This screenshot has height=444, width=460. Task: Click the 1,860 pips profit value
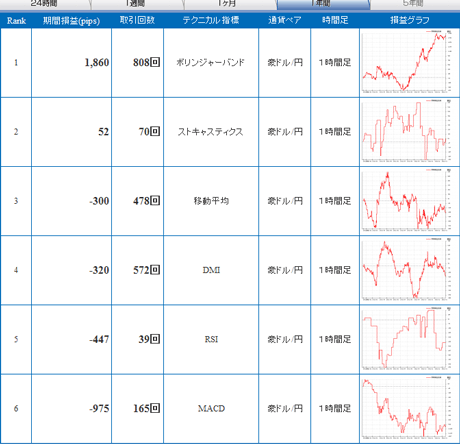[x=97, y=63]
